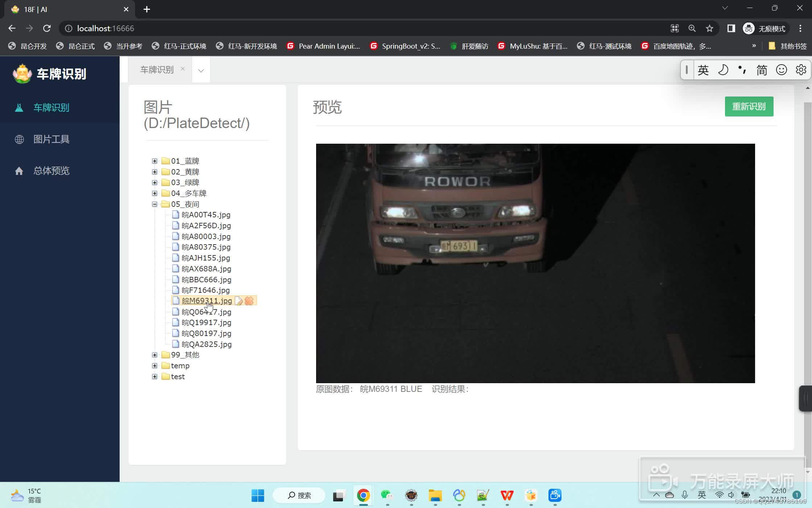Screen dimensions: 812x508
Task: Toggle IME moon night mode icon
Action: pyautogui.click(x=723, y=70)
